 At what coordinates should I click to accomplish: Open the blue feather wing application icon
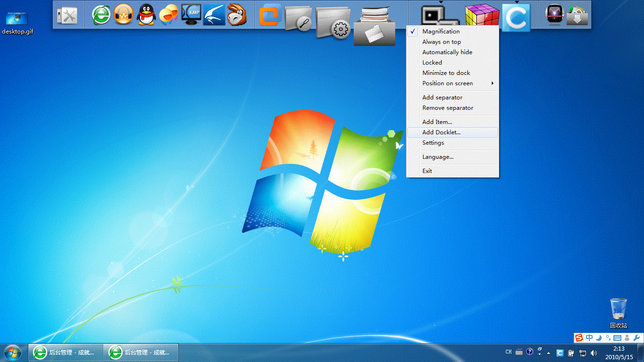pyautogui.click(x=214, y=16)
